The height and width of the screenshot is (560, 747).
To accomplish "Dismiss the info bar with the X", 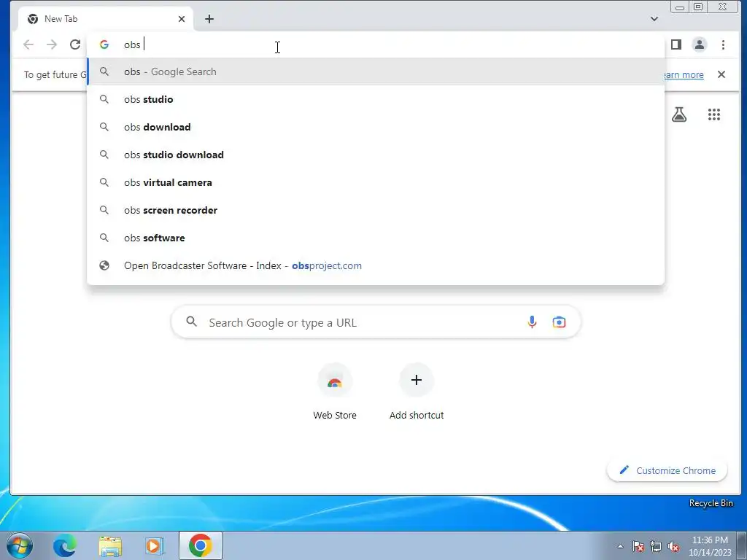I will [x=721, y=74].
